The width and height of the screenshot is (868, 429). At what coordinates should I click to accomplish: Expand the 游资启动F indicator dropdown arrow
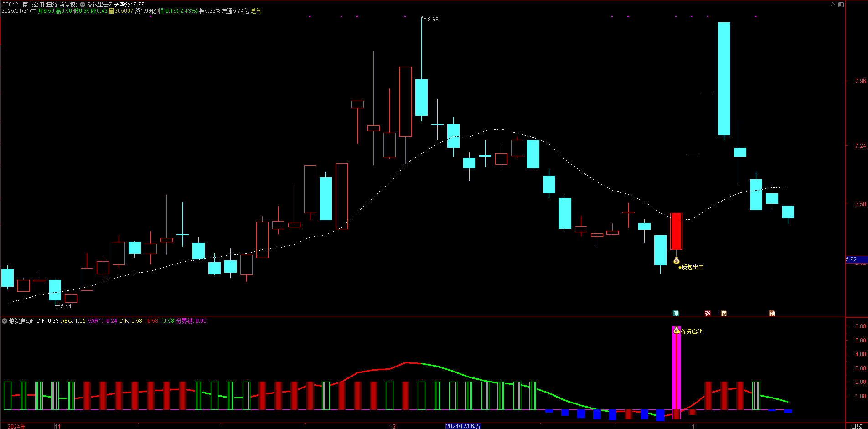(x=5, y=321)
